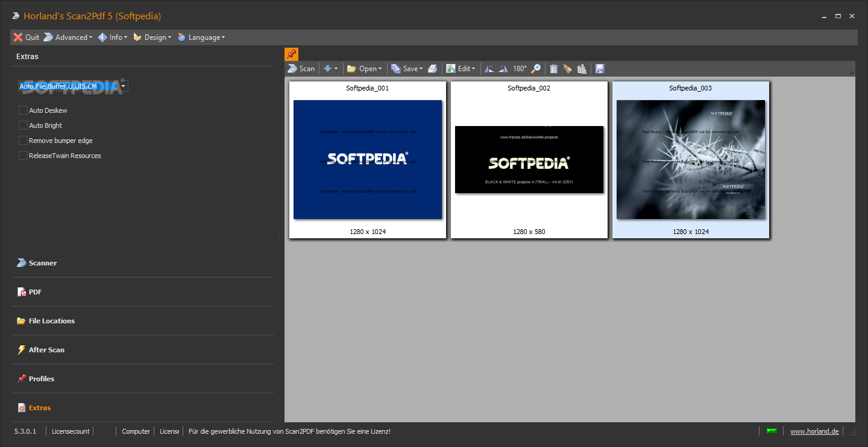Click the 1280 x 580 size label
The width and height of the screenshot is (868, 447).
[529, 232]
